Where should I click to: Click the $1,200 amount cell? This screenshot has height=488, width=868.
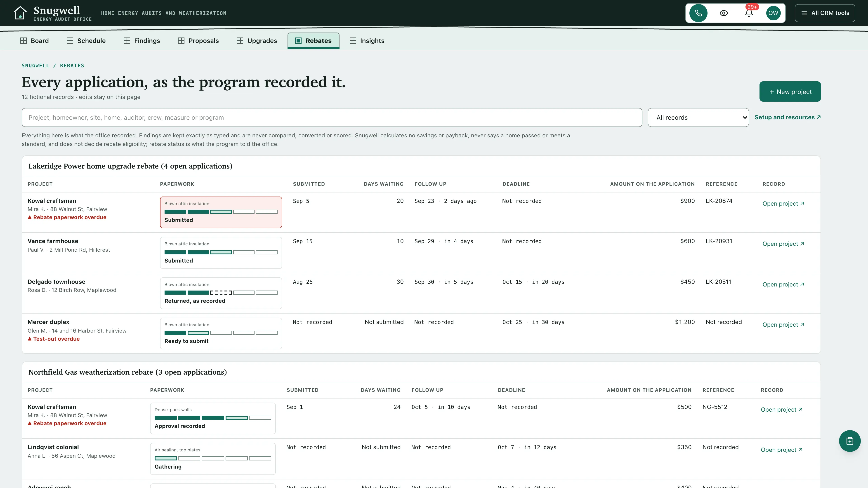tap(685, 322)
